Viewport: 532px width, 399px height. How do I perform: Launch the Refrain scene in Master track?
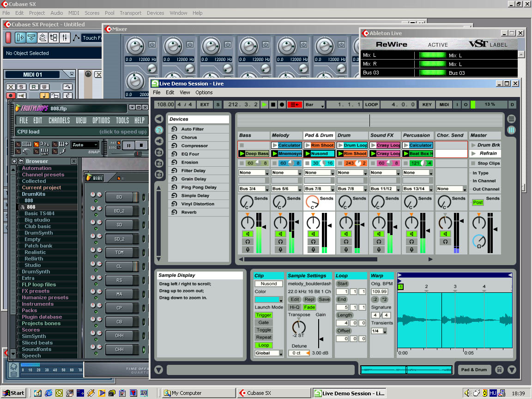(x=474, y=154)
